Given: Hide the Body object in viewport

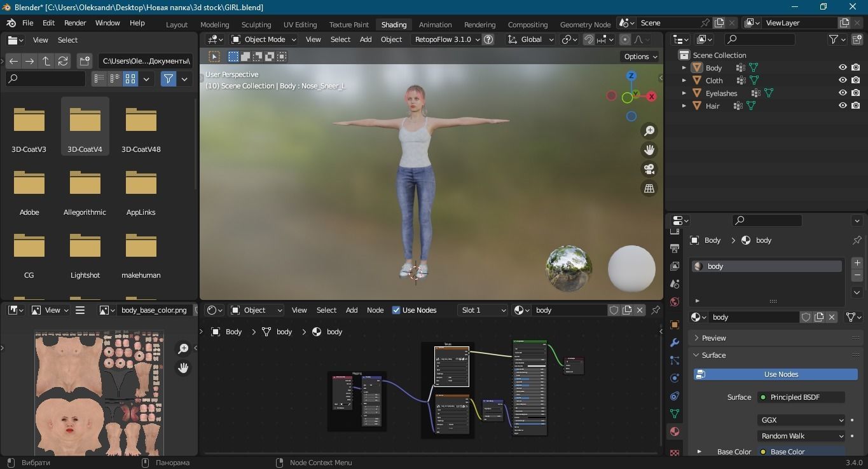Looking at the screenshot, I should click(x=843, y=67).
